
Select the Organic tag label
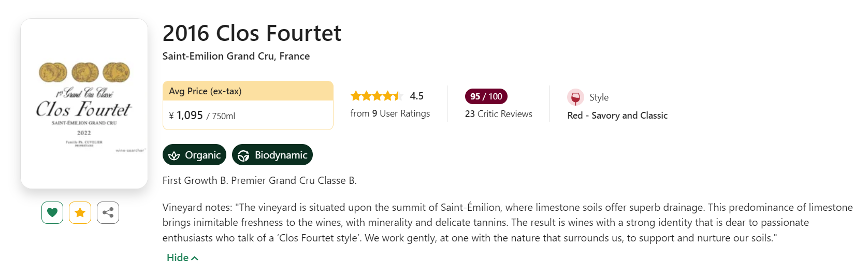202,155
